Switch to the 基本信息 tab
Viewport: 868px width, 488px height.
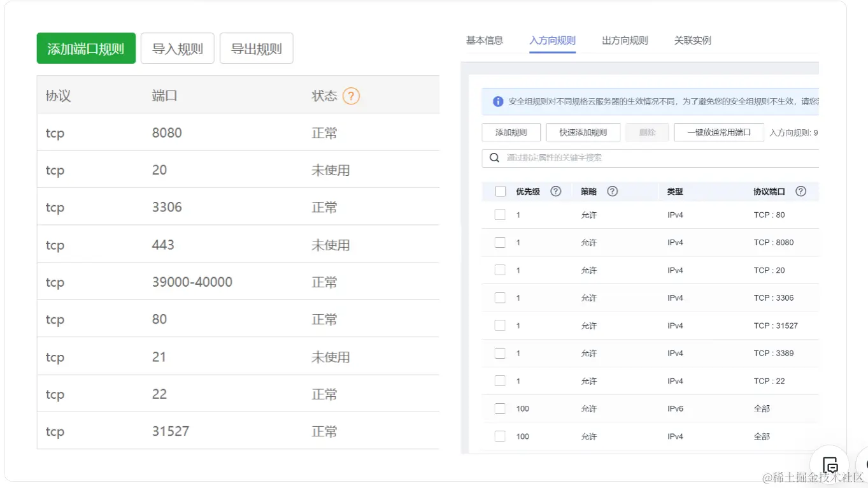coord(485,40)
